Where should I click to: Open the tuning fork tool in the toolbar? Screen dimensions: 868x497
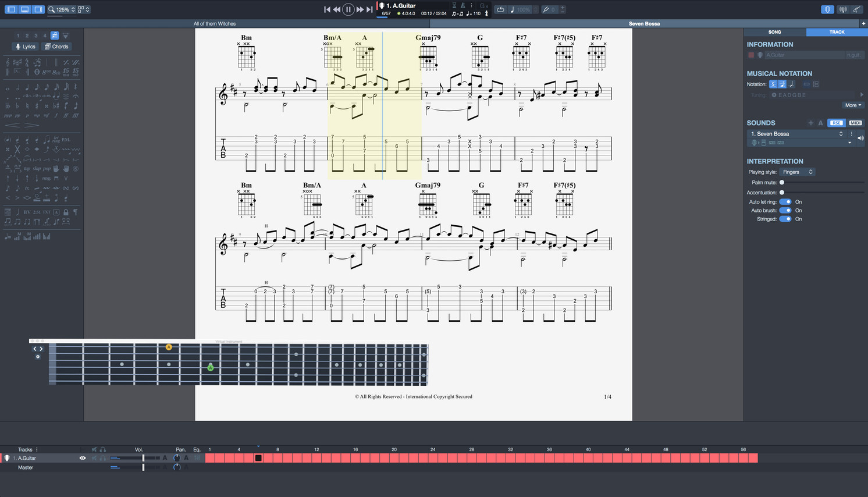546,9
